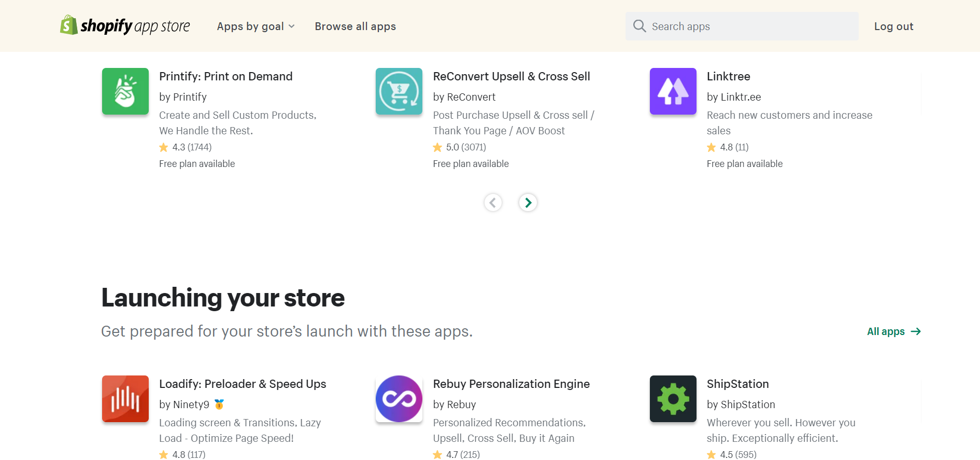Expand the Apps by goal menu
The width and height of the screenshot is (980, 460).
(255, 26)
